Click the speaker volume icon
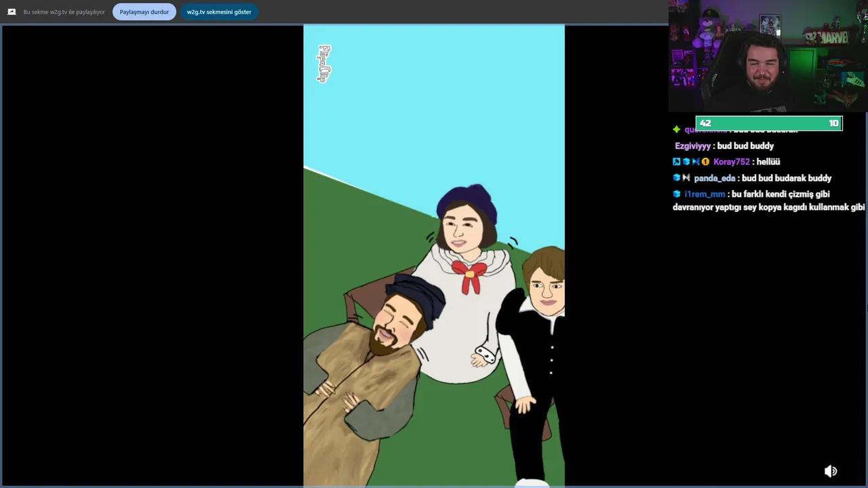Screen dimensions: 868x488 831,471
